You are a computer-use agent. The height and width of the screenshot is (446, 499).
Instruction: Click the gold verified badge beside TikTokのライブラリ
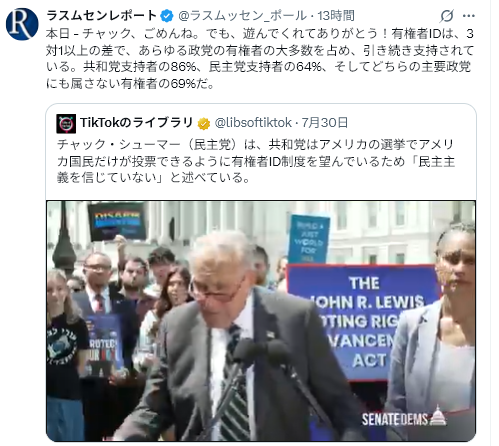[204, 123]
